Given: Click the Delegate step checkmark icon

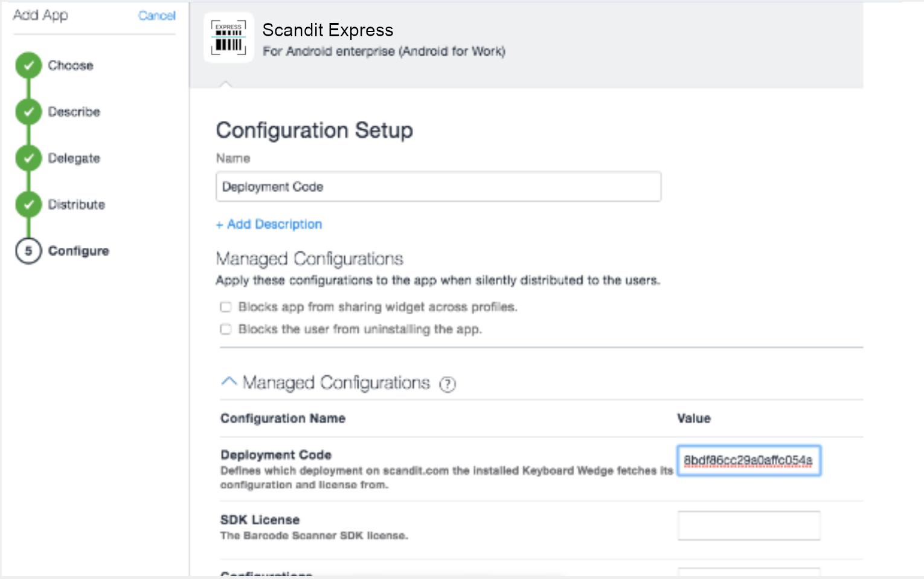Looking at the screenshot, I should click(28, 158).
